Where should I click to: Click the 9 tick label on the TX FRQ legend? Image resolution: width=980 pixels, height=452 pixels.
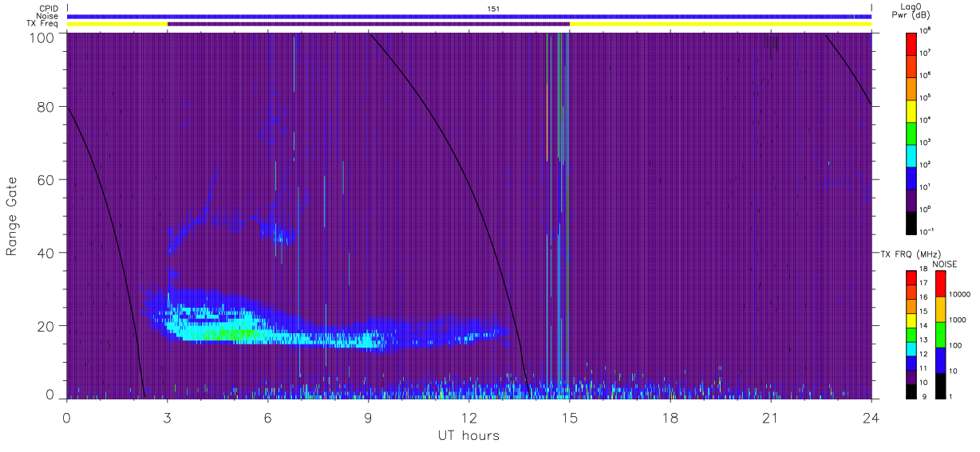tap(923, 396)
